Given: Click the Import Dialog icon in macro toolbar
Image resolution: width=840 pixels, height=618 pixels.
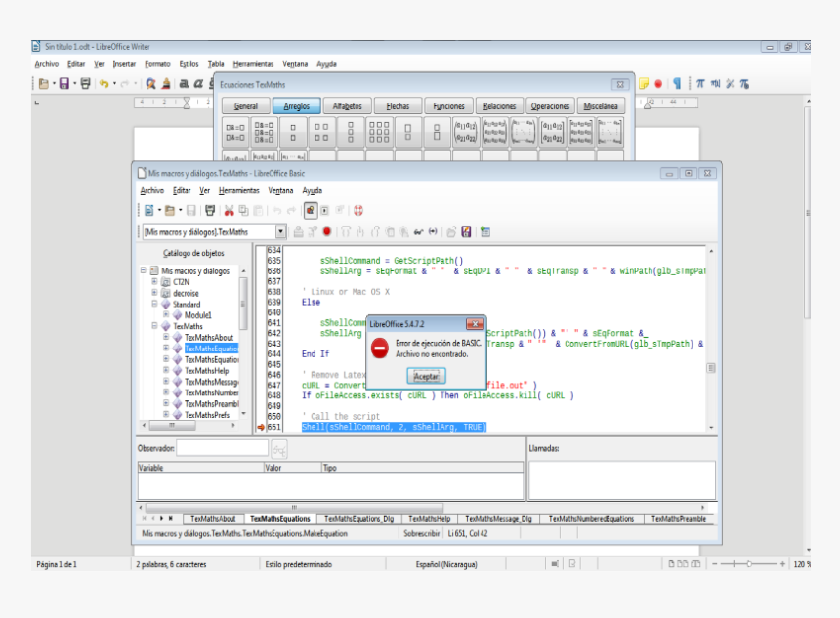Looking at the screenshot, I should (x=485, y=231).
